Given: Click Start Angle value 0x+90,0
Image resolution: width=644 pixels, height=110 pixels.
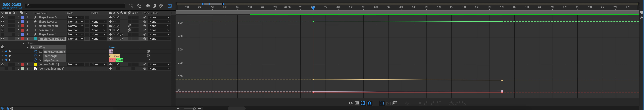Looking at the screenshot, I should point(114,56).
